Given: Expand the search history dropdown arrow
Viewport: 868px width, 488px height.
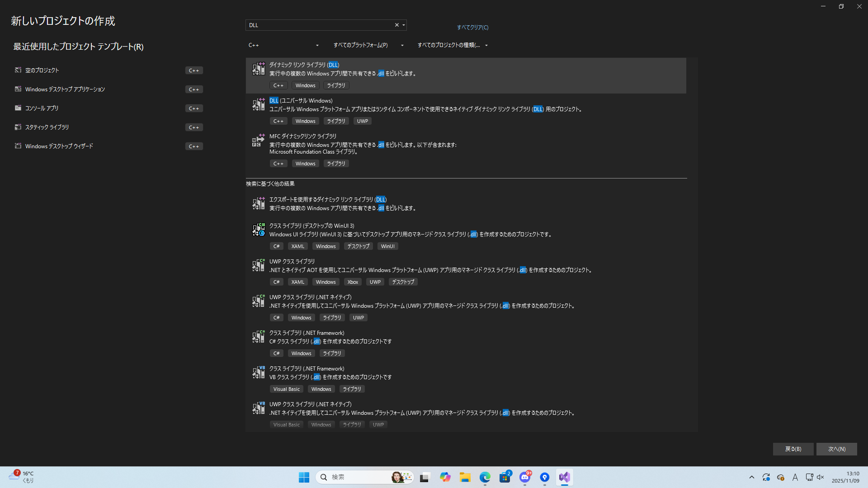Looking at the screenshot, I should click(404, 25).
